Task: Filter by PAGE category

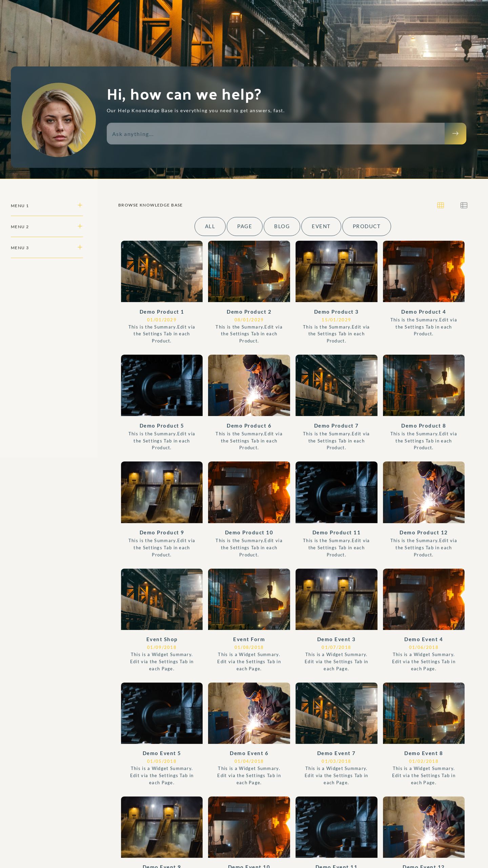Action: 244,226
